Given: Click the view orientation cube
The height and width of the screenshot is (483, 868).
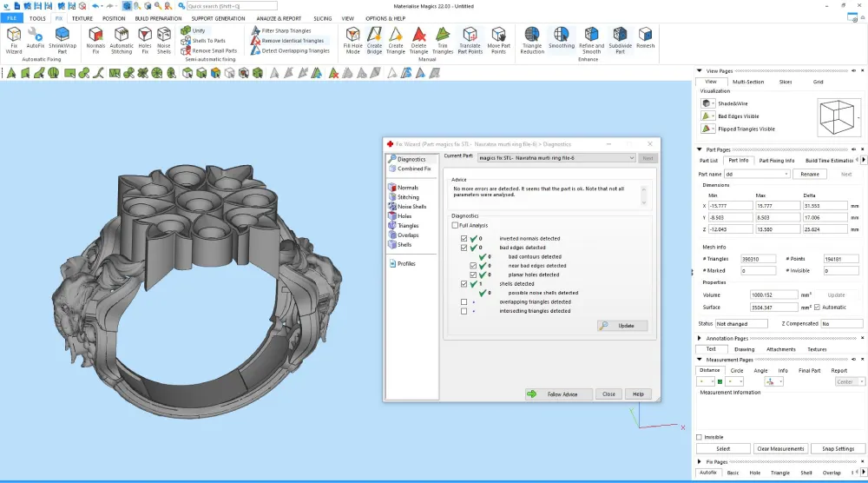Looking at the screenshot, I should [x=837, y=117].
